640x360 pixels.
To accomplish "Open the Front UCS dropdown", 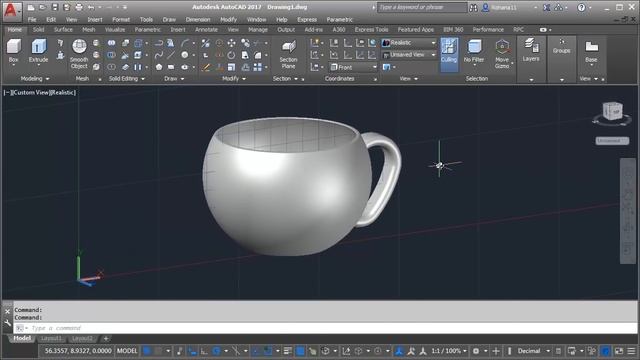I will [x=353, y=67].
